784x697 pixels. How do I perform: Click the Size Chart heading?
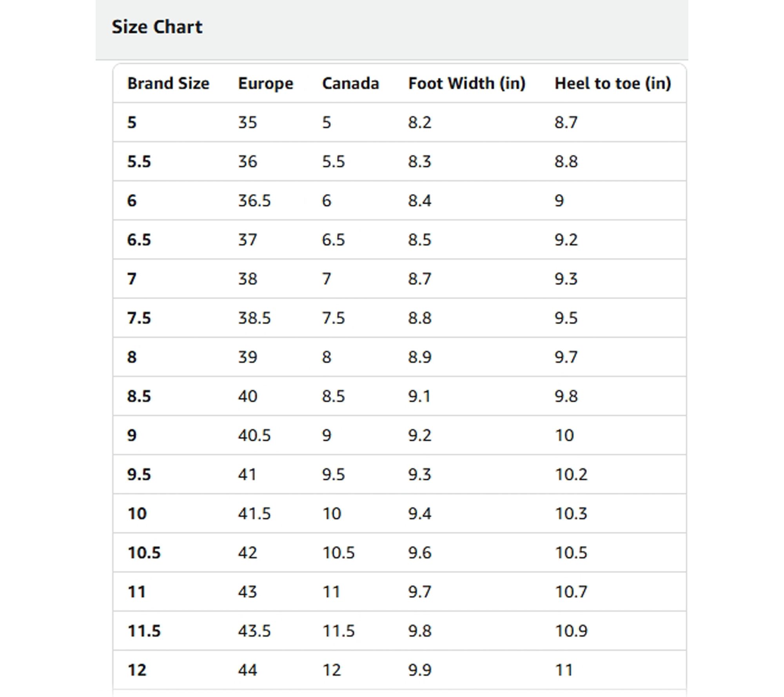(x=157, y=27)
